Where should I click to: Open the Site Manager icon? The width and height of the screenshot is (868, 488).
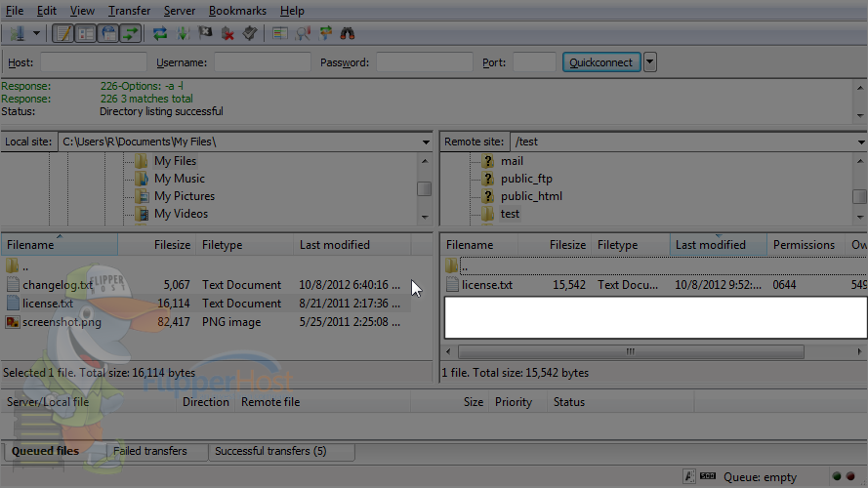coord(18,34)
